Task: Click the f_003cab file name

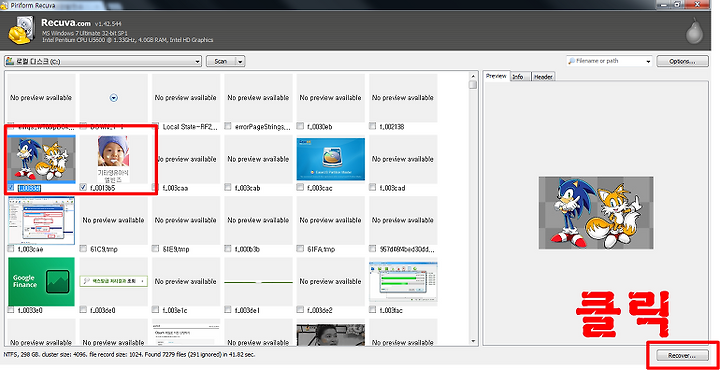Action: (249, 188)
